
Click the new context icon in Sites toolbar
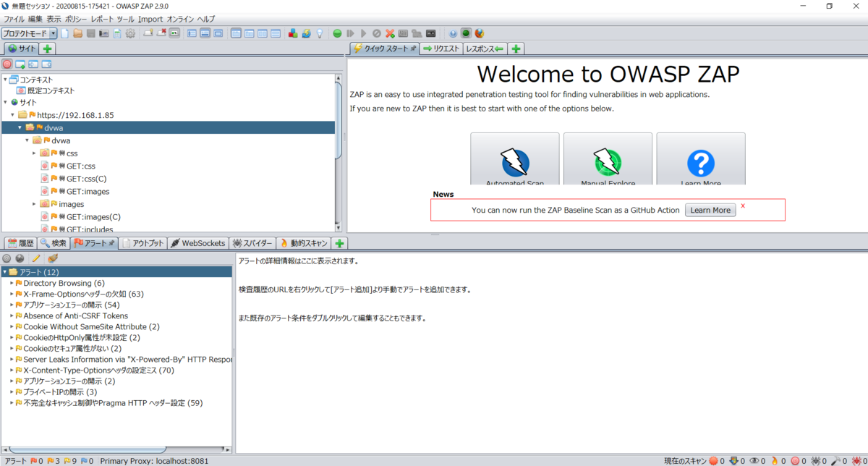(x=20, y=64)
